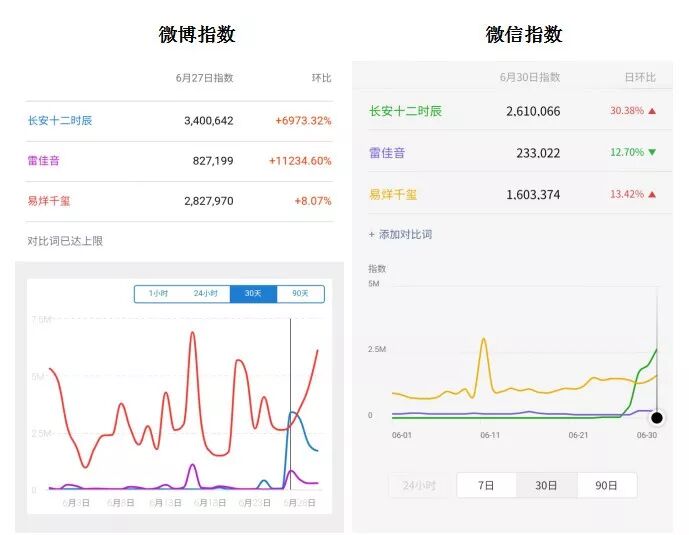Click the 6月27日指数 column header
This screenshot has width=689, height=535.
pyautogui.click(x=204, y=78)
